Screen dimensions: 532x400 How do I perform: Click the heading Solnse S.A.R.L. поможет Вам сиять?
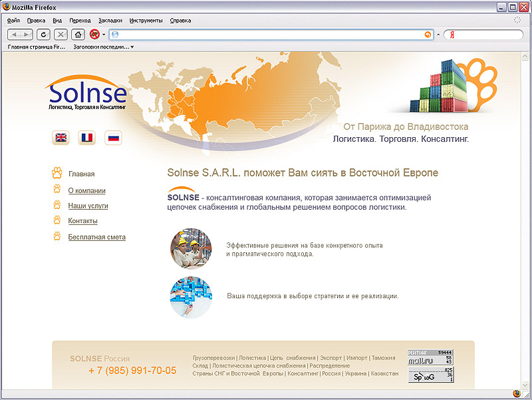pos(303,173)
